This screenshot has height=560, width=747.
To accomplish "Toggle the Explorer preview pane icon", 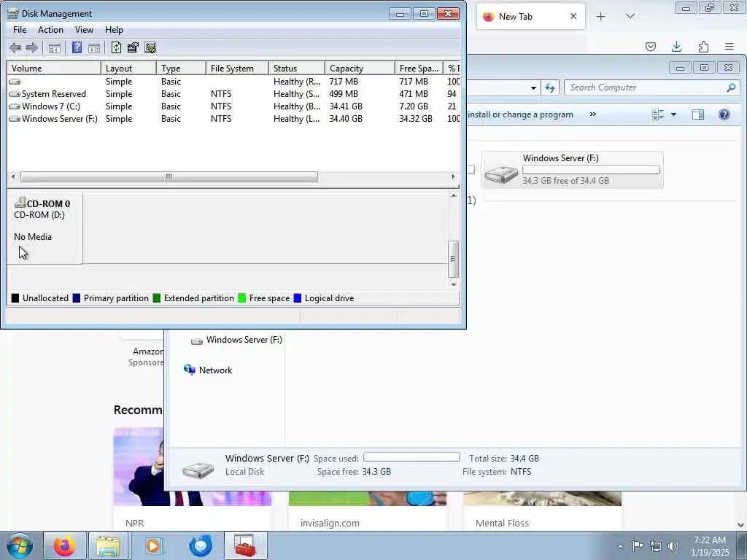I will pyautogui.click(x=698, y=114).
